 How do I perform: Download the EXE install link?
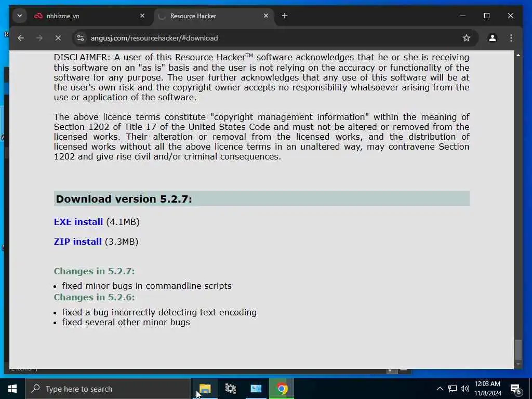click(x=78, y=222)
